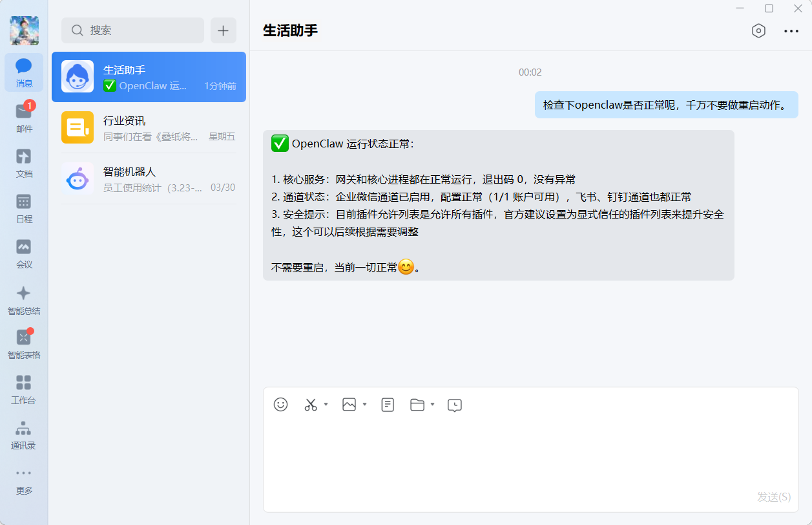Image resolution: width=812 pixels, height=525 pixels.
Task: Open the chat history clock icon
Action: tap(455, 405)
